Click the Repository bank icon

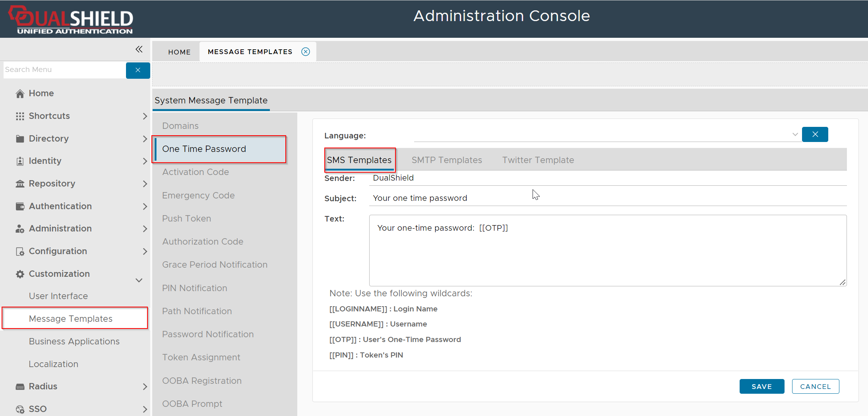pyautogui.click(x=20, y=184)
